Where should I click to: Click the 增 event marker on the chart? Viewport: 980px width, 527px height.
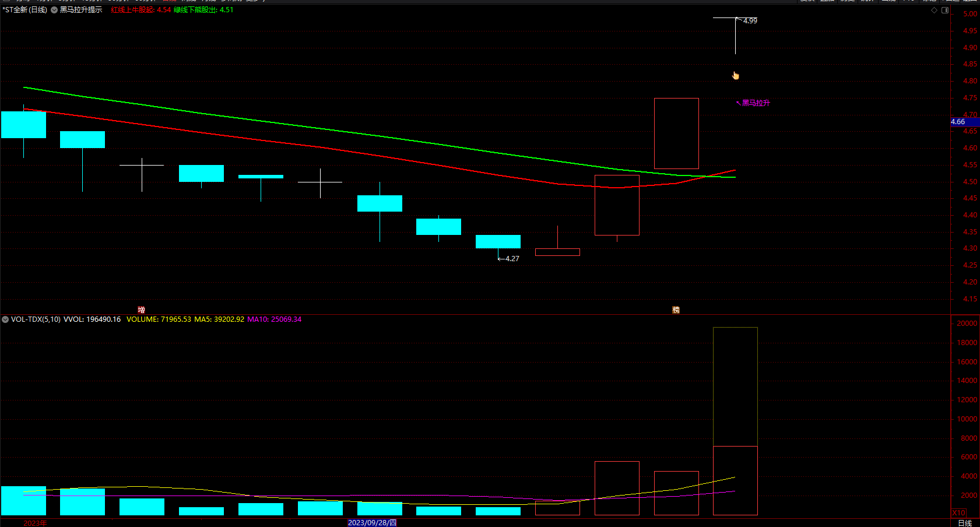click(x=141, y=310)
